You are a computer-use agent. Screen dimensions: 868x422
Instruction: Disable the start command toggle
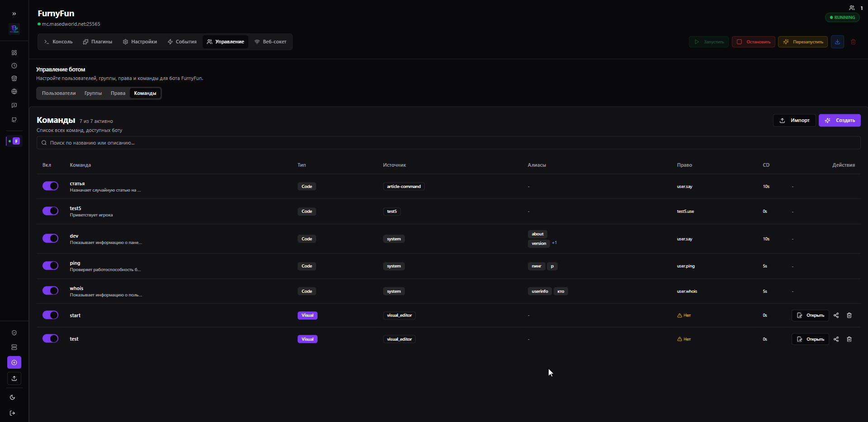click(x=50, y=315)
